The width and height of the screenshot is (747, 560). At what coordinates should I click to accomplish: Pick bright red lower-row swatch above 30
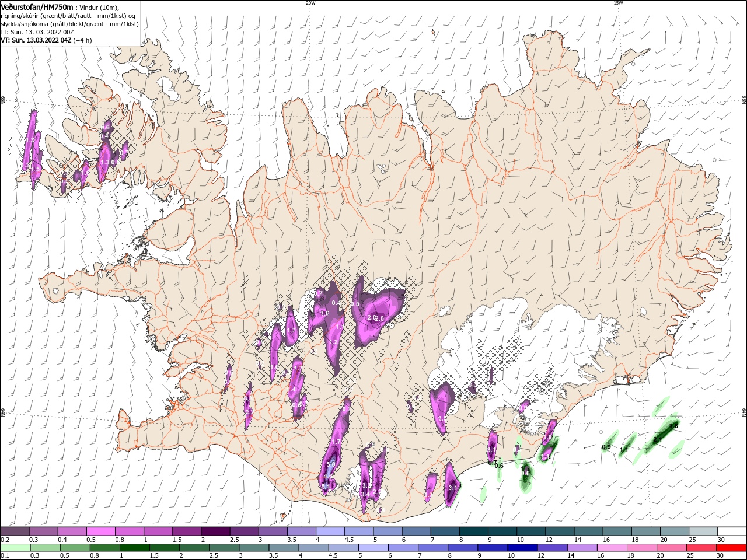click(731, 548)
